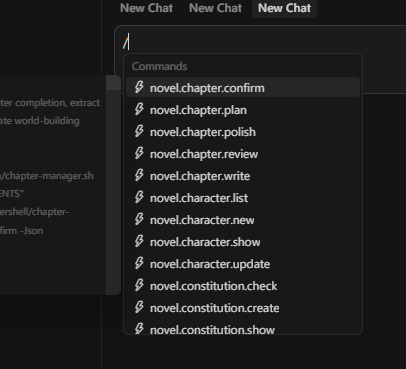This screenshot has width=406, height=369.
Task: Click the lightning icon beside novel.chapter.plan
Action: (139, 110)
